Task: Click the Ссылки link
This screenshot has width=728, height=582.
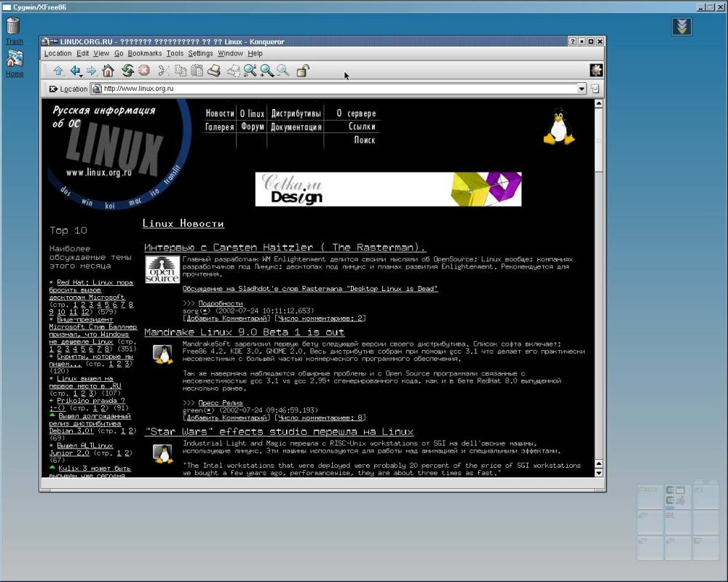Action: tap(362, 127)
